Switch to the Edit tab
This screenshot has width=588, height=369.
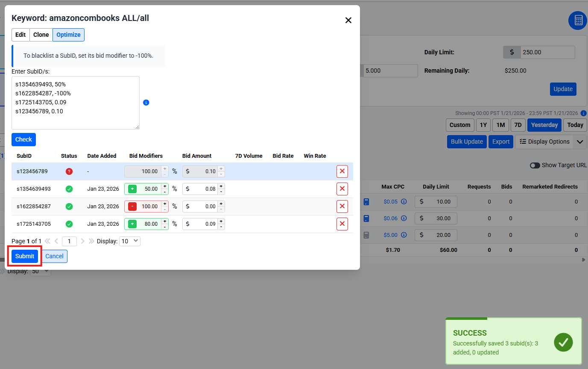(x=20, y=35)
